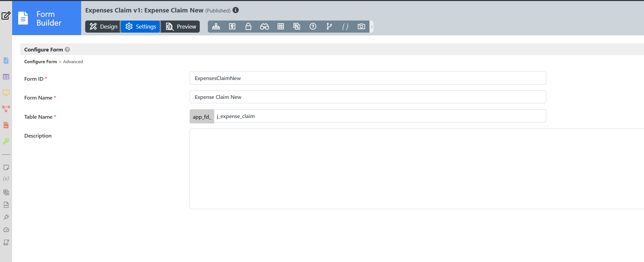Click the Form Name input field
The height and width of the screenshot is (262, 644).
[368, 97]
